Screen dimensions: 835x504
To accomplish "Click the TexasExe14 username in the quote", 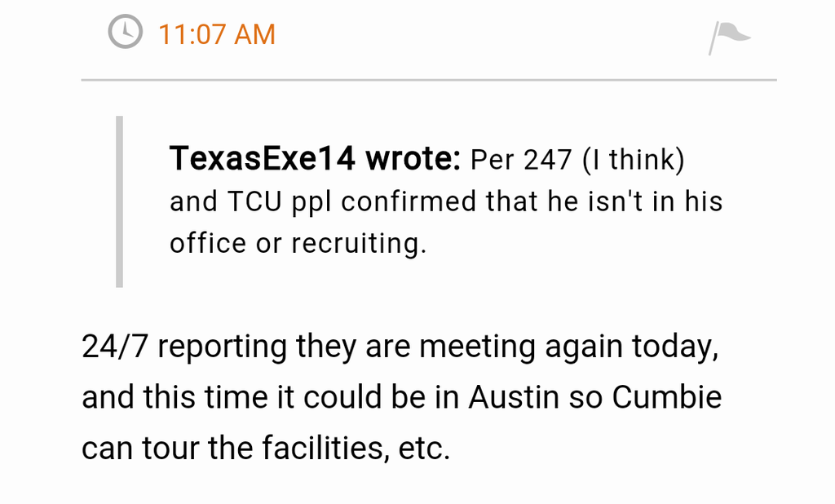I will click(262, 158).
